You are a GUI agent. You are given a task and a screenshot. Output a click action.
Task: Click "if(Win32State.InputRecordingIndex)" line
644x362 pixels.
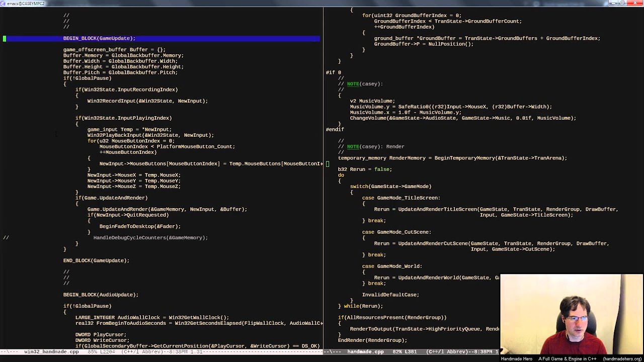click(126, 89)
